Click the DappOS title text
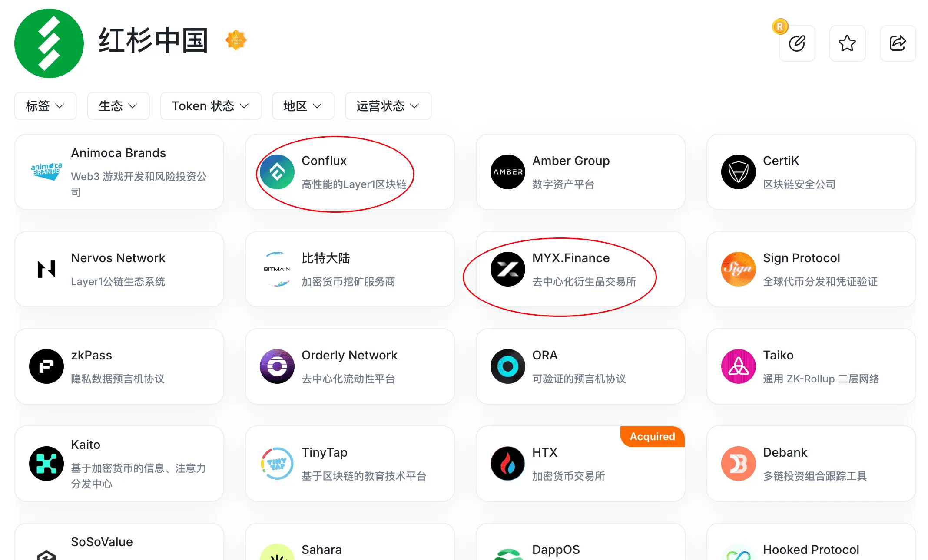The width and height of the screenshot is (928, 560). click(556, 550)
